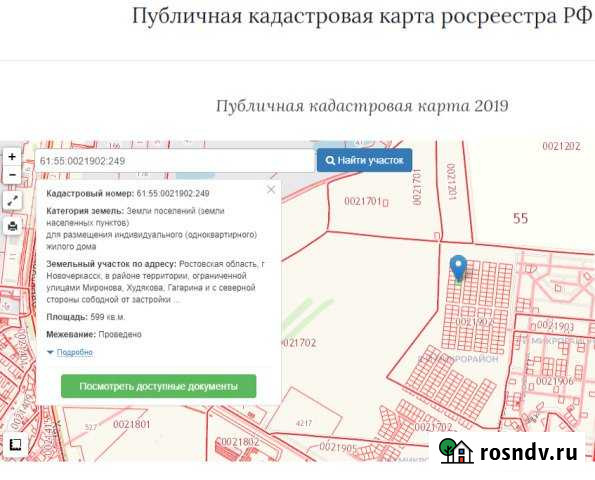Screen dimensions: 595x480
Task: Focus the cadastral number search field
Action: point(175,161)
